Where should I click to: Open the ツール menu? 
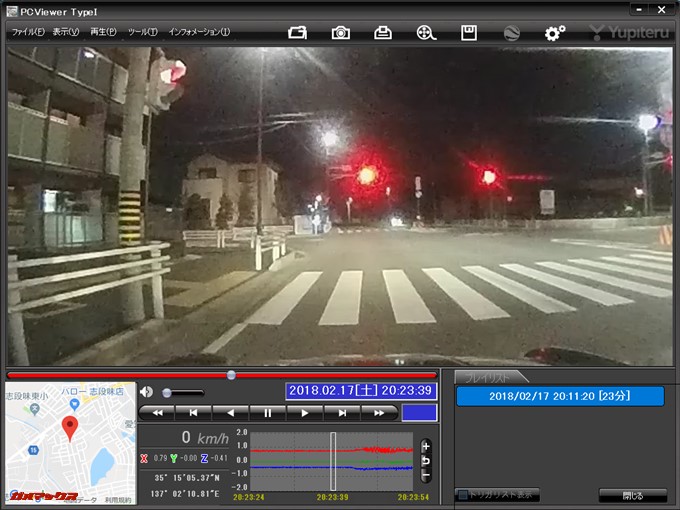click(x=142, y=32)
